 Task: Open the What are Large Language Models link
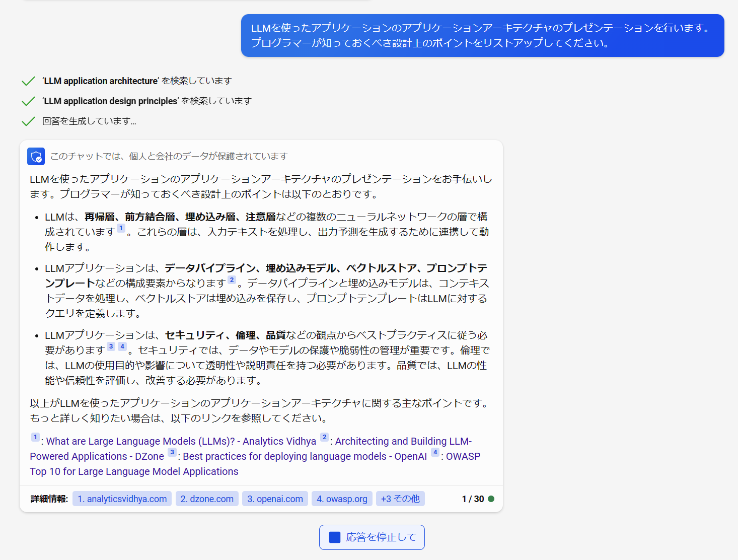(181, 442)
